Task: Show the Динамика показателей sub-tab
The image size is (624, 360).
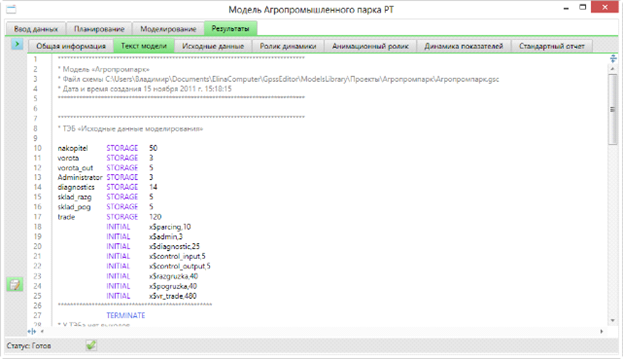Action: coord(464,46)
